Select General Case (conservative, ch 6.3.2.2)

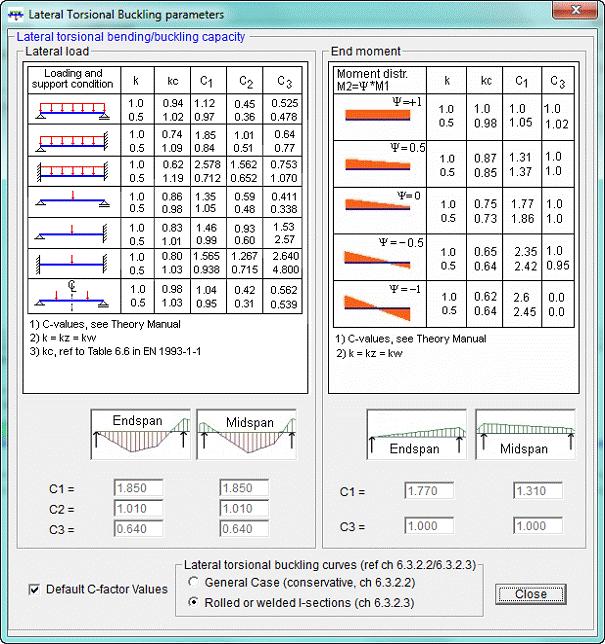(193, 582)
